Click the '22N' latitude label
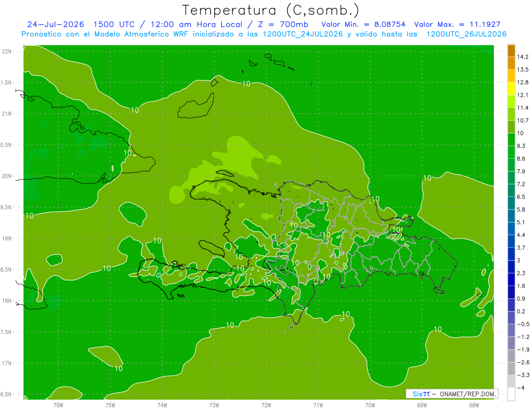This screenshot has height=411, width=532. [8, 51]
